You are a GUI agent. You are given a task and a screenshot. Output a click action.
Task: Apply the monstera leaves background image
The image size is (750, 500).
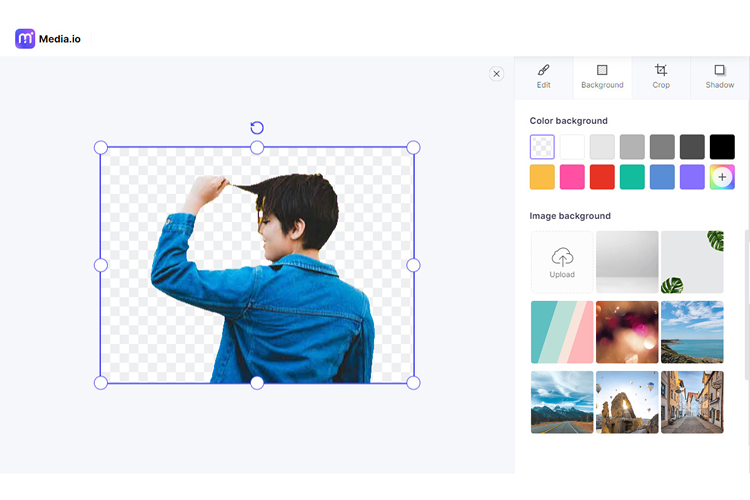coord(692,262)
